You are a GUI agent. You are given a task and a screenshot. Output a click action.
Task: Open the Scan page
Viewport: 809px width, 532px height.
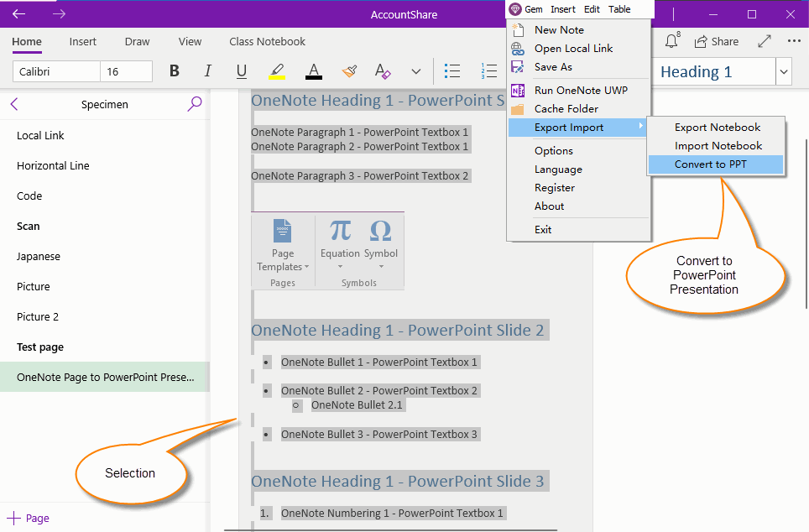tap(105, 226)
